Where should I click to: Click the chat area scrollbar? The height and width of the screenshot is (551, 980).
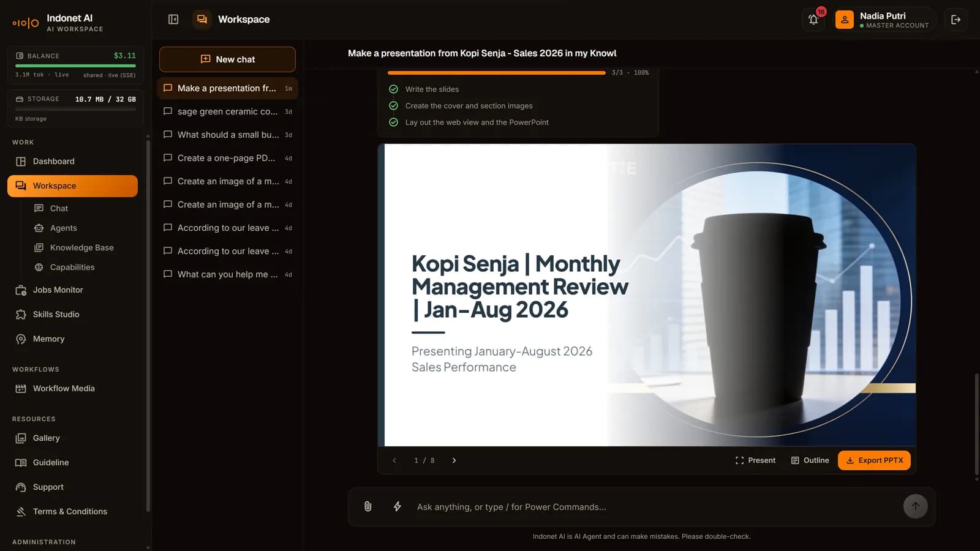976,424
